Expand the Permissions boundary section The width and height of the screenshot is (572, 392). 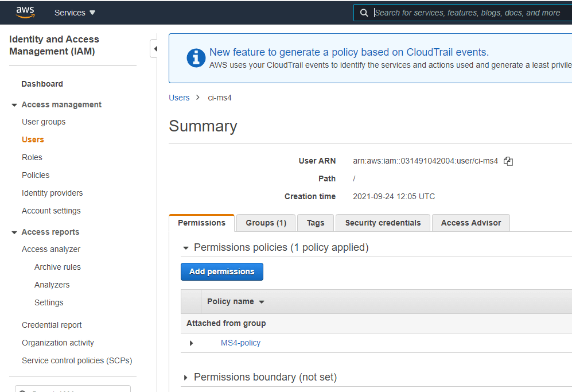[x=186, y=378]
